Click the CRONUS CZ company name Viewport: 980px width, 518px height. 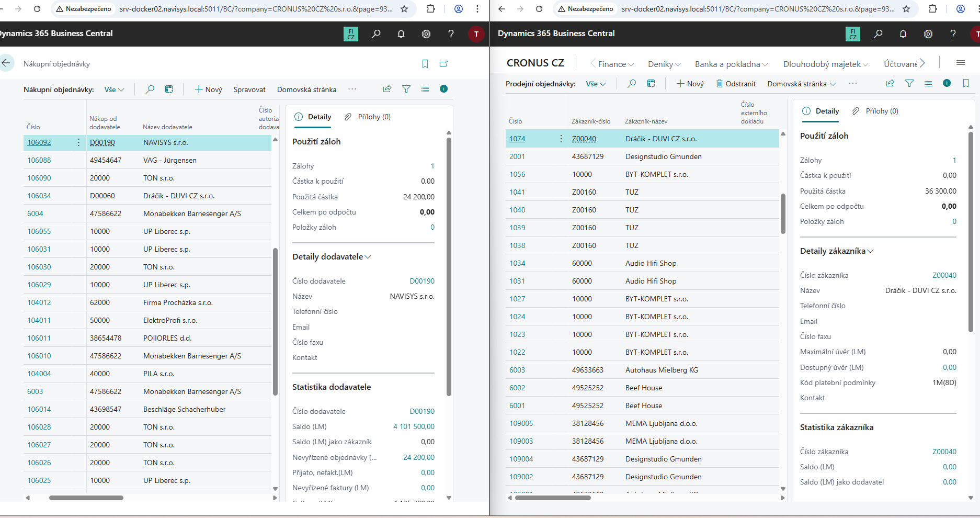[535, 63]
